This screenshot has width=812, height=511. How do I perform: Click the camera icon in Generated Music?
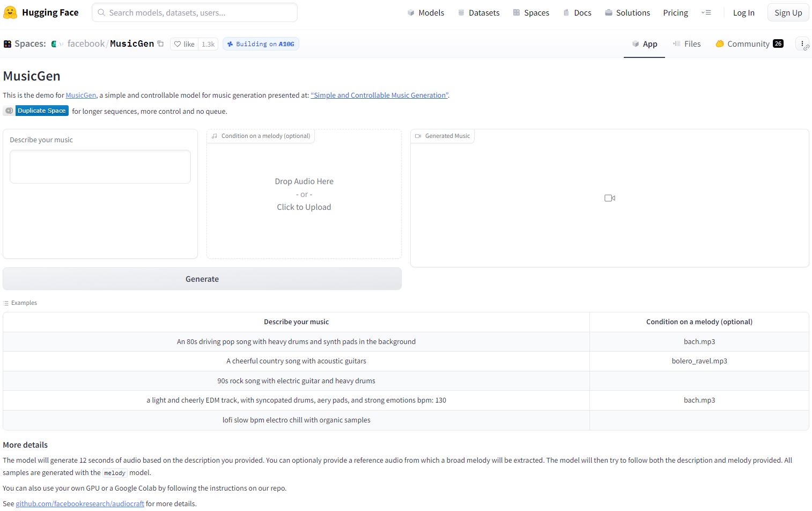[610, 198]
